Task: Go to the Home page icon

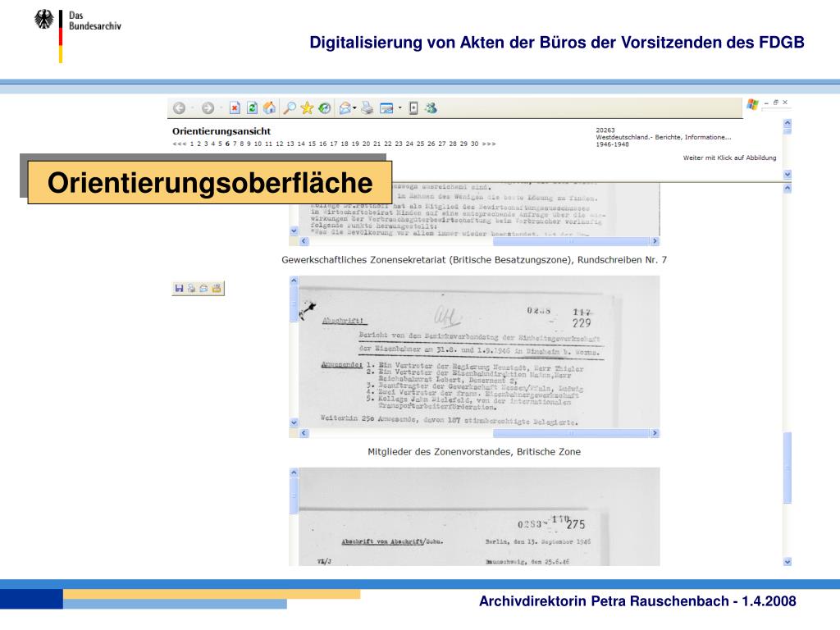Action: 269,108
